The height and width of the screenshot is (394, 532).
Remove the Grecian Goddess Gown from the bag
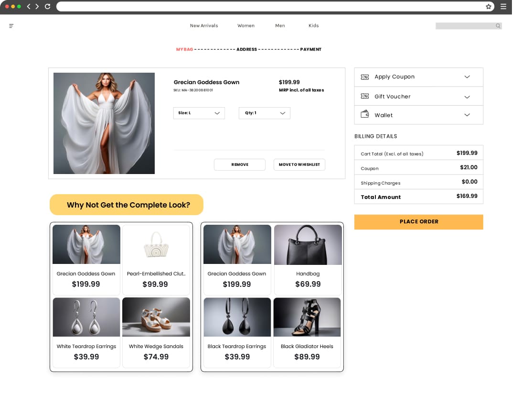point(240,164)
